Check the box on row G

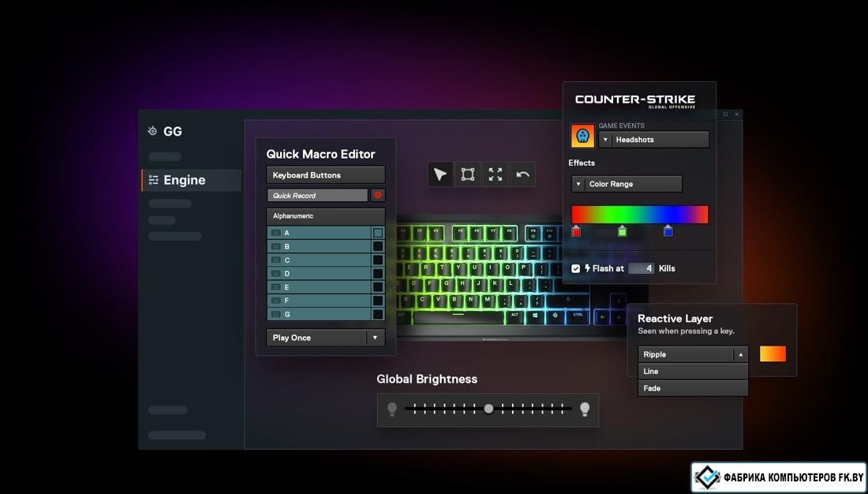coord(377,314)
